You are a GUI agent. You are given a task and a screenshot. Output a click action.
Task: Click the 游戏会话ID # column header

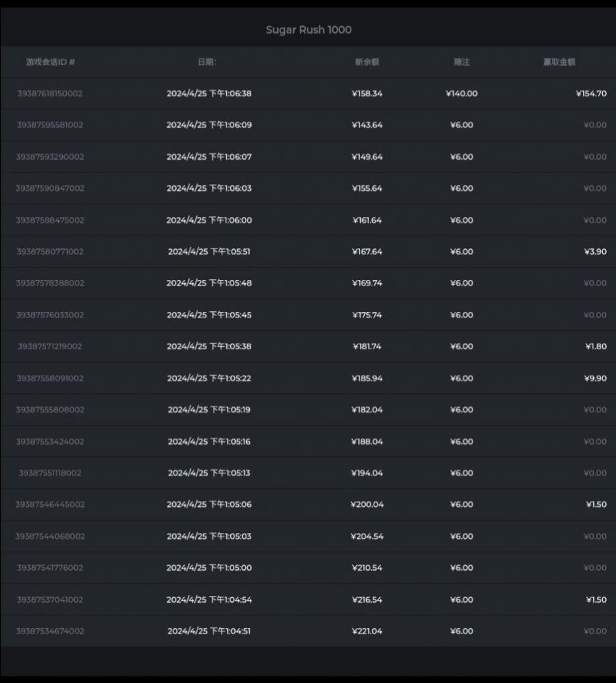50,62
